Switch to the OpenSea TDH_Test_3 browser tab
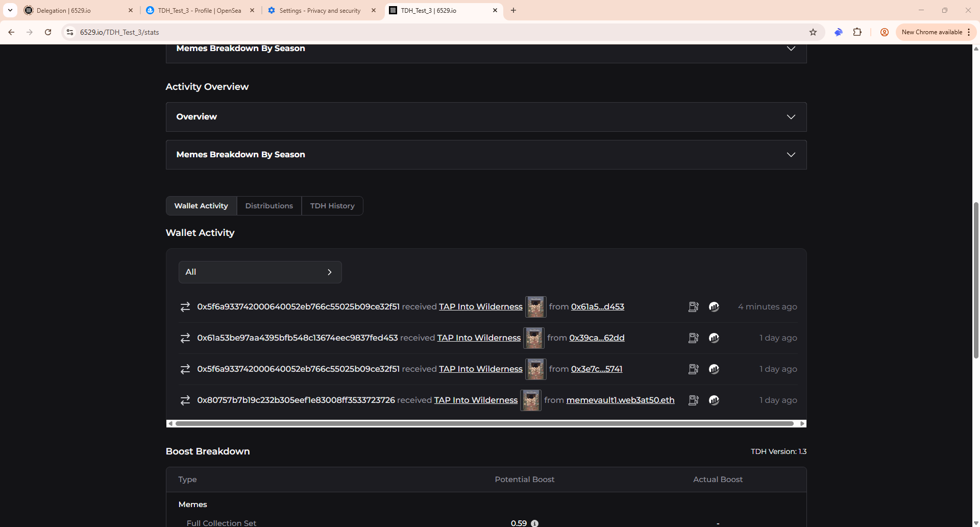The width and height of the screenshot is (980, 527). point(200,10)
